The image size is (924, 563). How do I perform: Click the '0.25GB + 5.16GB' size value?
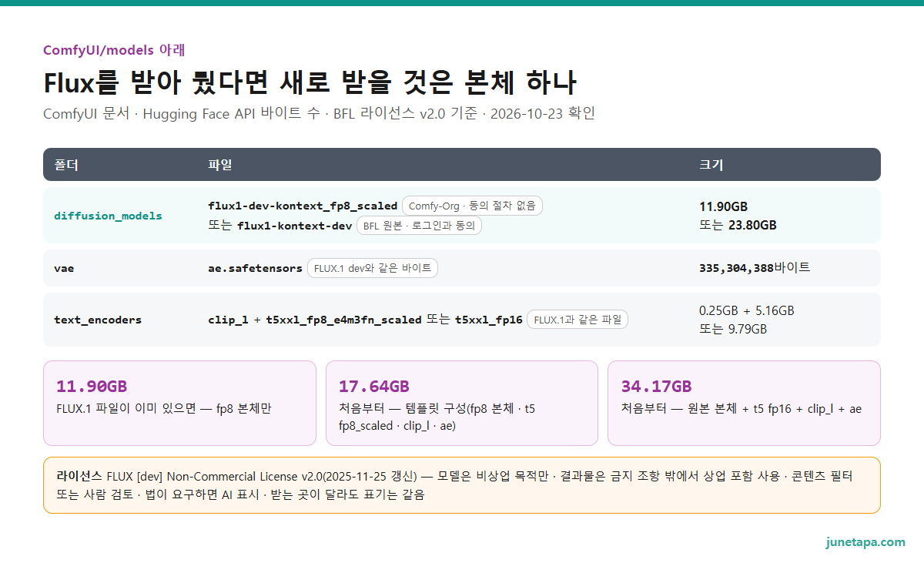pos(746,310)
